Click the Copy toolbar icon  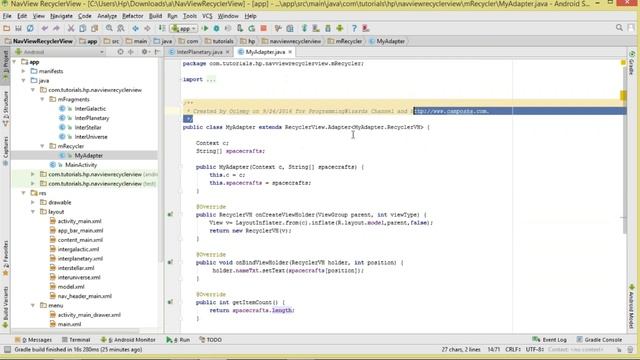coord(82,28)
